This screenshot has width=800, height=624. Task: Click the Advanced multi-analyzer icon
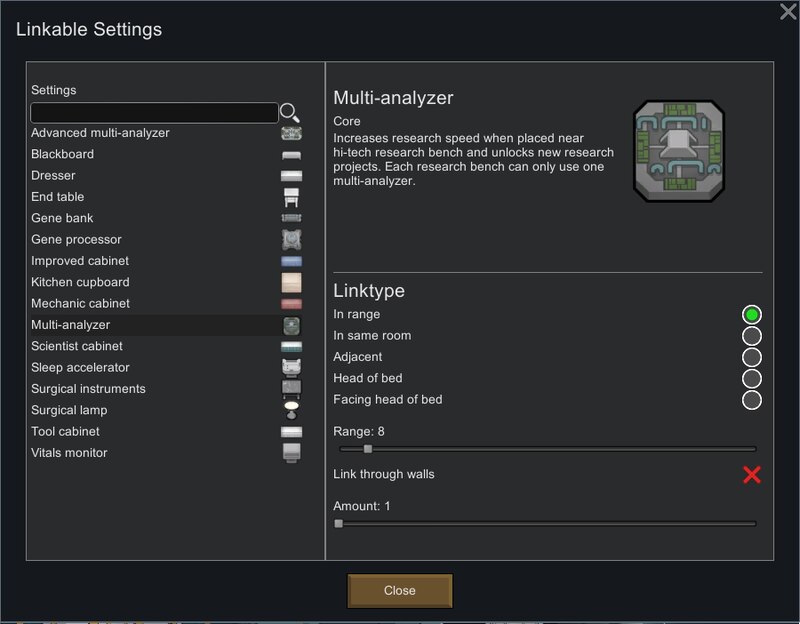291,133
